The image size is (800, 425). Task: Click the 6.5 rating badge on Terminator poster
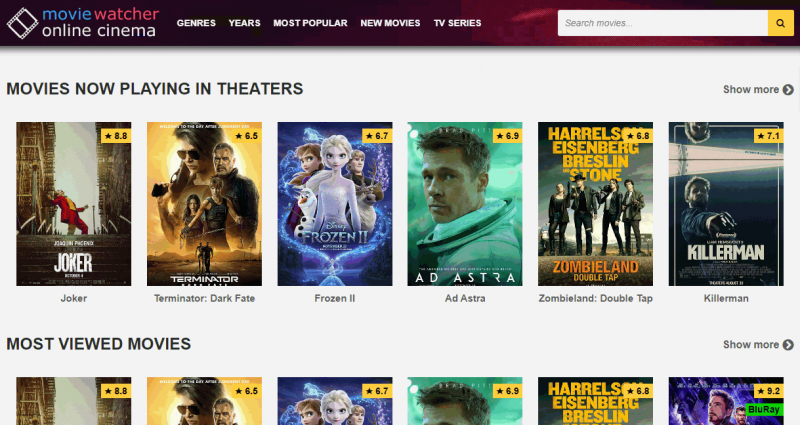coord(245,135)
